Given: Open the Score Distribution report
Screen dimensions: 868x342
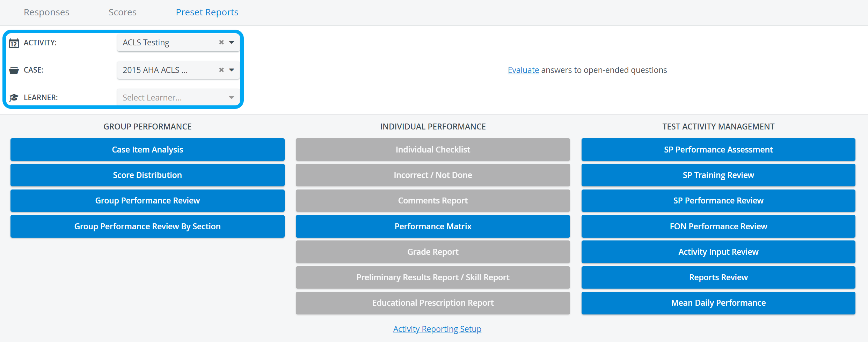Looking at the screenshot, I should (x=147, y=175).
